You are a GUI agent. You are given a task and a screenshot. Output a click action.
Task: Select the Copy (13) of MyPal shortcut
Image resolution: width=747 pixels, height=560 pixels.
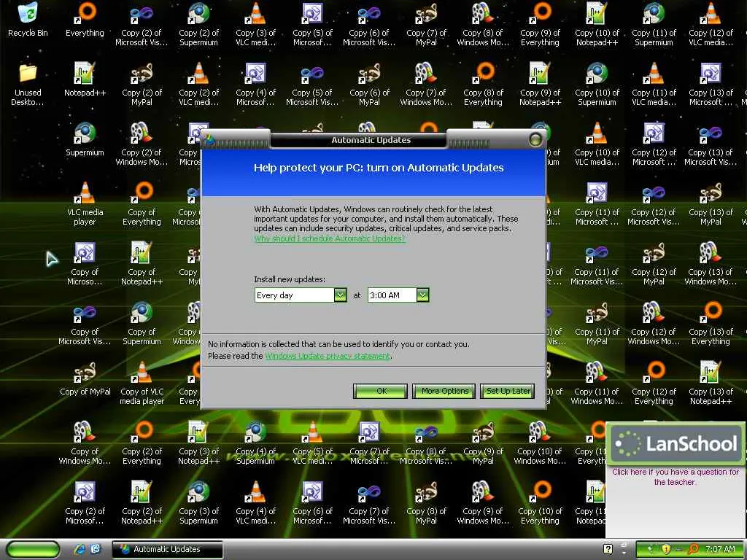711,204
